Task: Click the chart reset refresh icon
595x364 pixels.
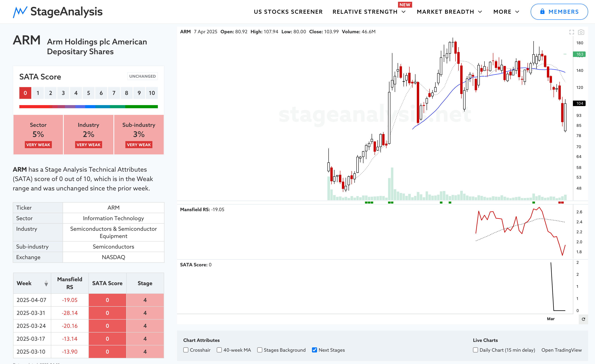Action: 583,319
